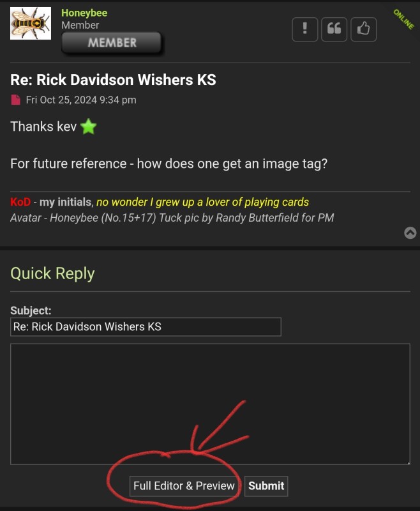Image resolution: width=420 pixels, height=511 pixels.
Task: Click the ONLINE status ribbon
Action: [403, 20]
